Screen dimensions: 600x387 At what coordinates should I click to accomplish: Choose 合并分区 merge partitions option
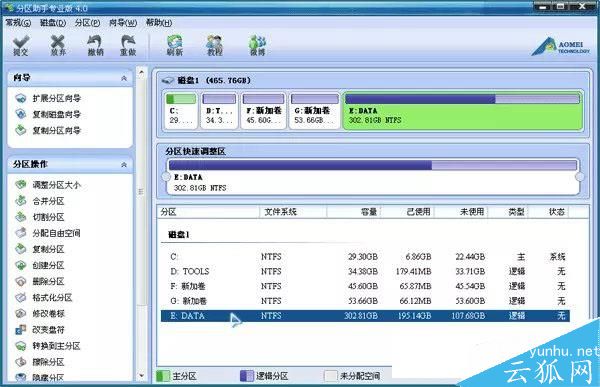click(48, 201)
